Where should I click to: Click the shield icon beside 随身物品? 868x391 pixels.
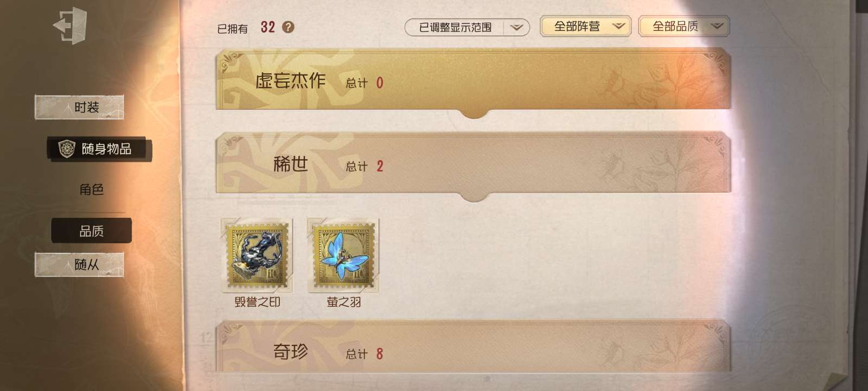pyautogui.click(x=67, y=148)
